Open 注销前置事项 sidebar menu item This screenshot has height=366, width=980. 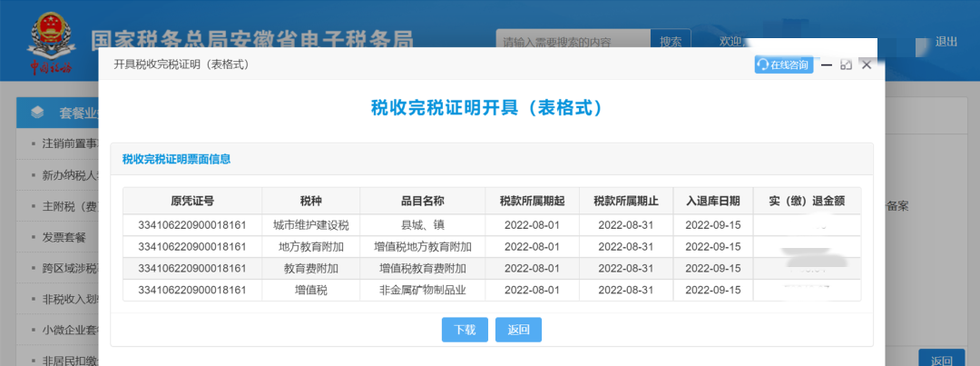68,143
